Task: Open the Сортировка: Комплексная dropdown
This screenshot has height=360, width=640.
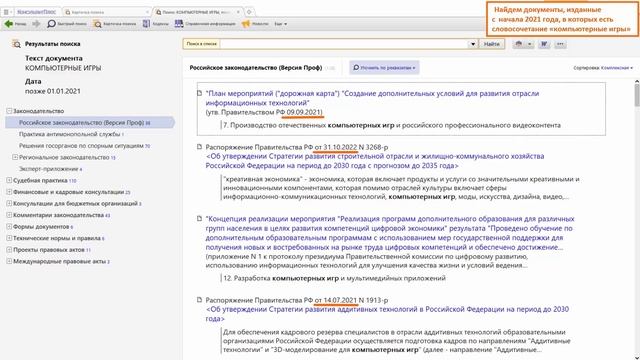Action: (x=603, y=68)
